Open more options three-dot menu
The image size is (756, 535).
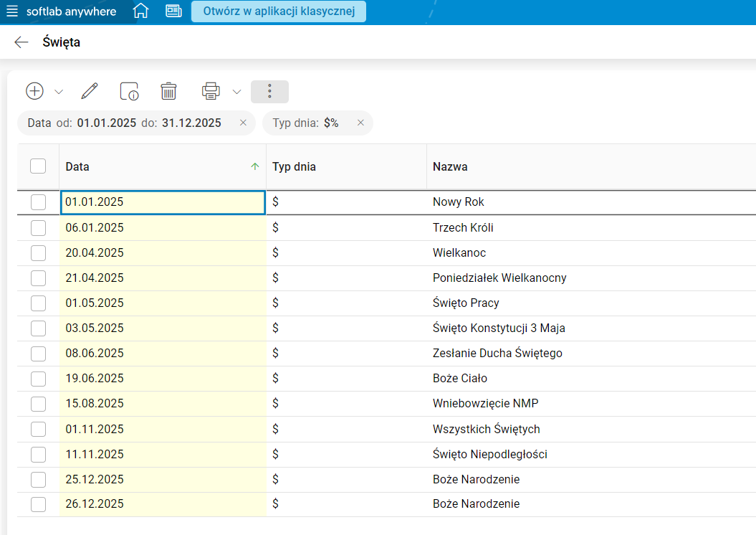click(269, 91)
